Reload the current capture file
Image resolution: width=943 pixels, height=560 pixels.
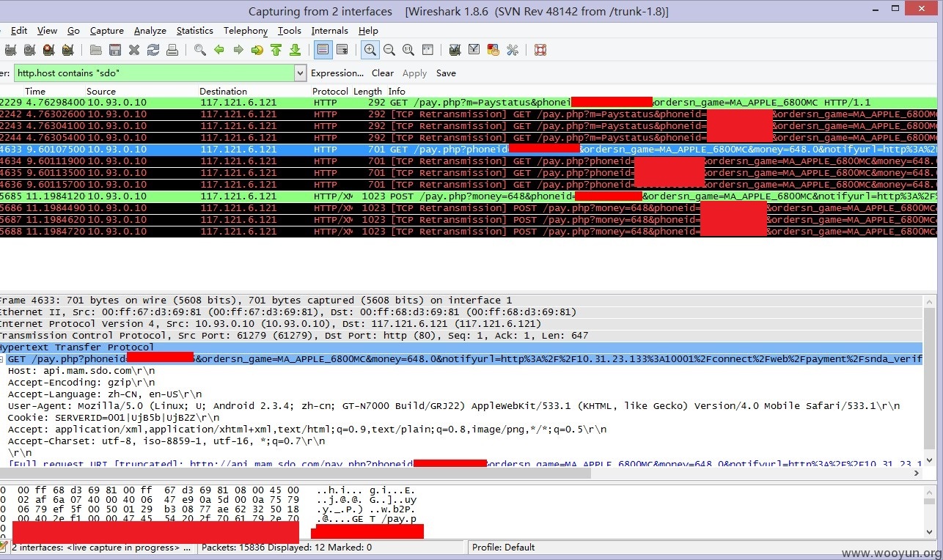click(153, 50)
